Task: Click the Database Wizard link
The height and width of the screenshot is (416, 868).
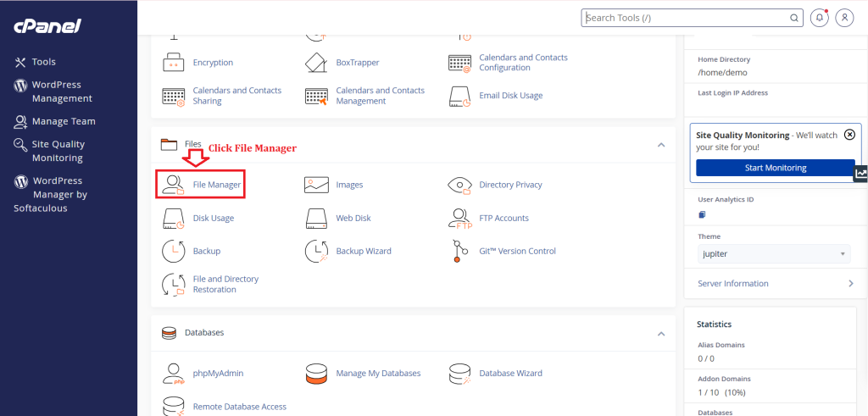Action: (510, 374)
